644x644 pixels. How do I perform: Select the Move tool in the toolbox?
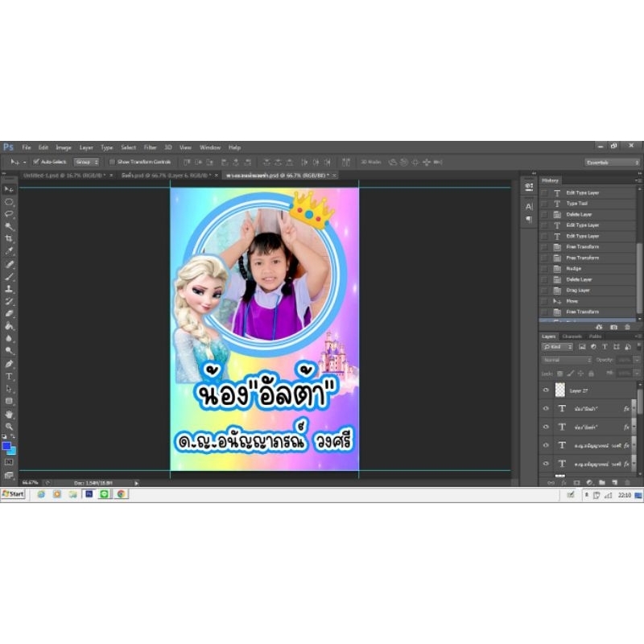point(9,189)
